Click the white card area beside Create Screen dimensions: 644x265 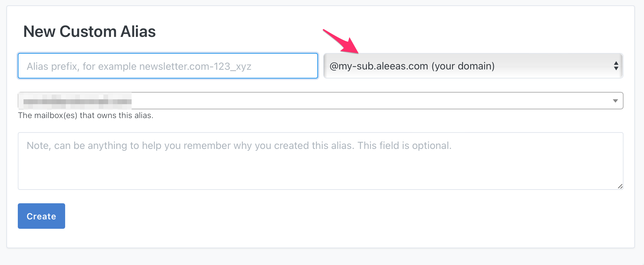click(x=336, y=216)
